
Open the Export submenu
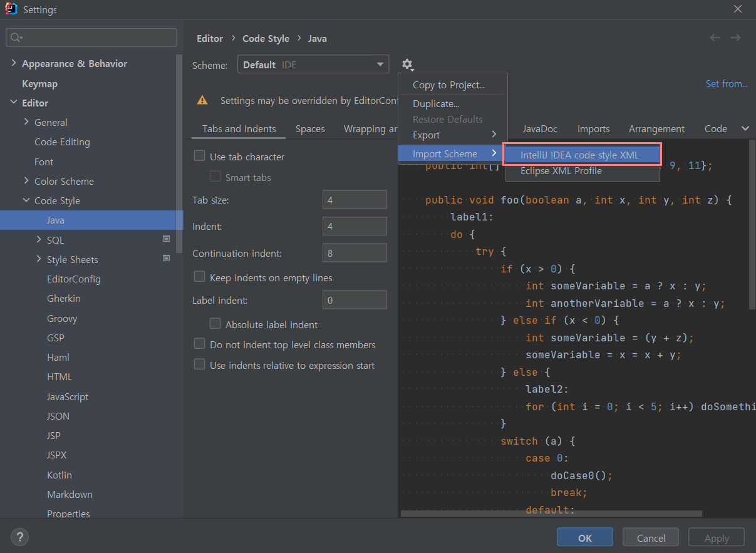pos(452,135)
